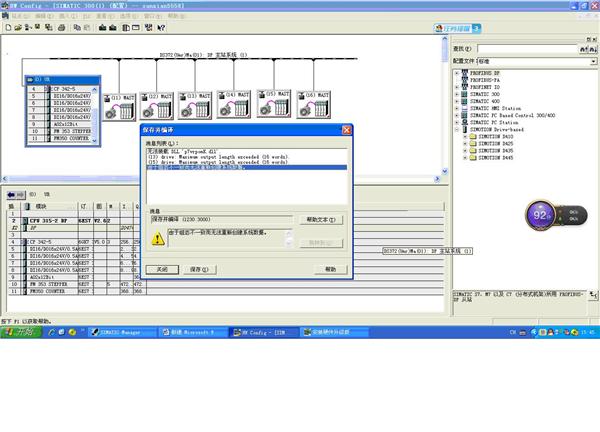The width and height of the screenshot is (600, 432).
Task: Click the New station toolbar icon
Action: (8, 28)
